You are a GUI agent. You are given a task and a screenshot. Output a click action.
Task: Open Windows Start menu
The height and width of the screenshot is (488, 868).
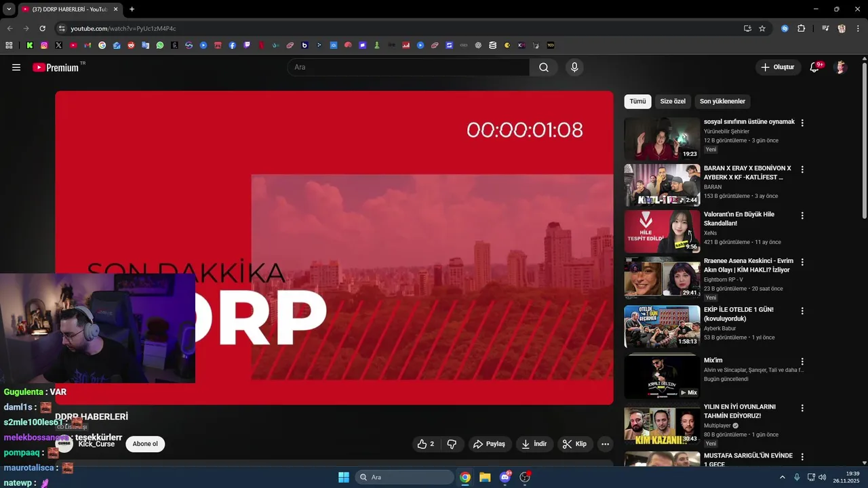point(343,477)
